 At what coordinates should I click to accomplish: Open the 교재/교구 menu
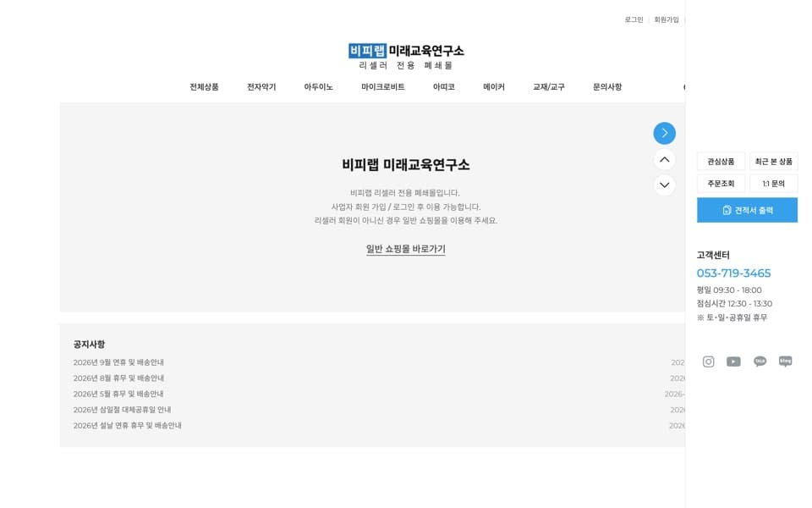[x=549, y=87]
